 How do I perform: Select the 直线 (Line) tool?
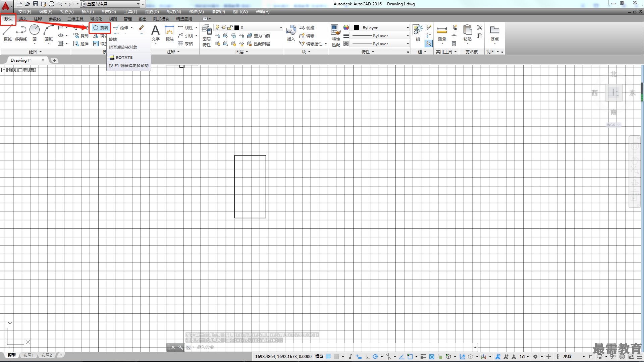(7, 33)
